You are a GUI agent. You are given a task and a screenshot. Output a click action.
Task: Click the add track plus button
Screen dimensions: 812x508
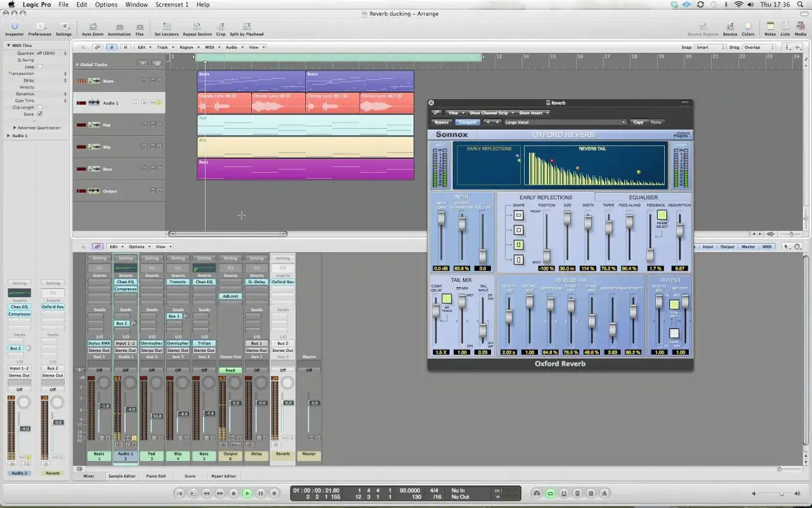coord(143,63)
